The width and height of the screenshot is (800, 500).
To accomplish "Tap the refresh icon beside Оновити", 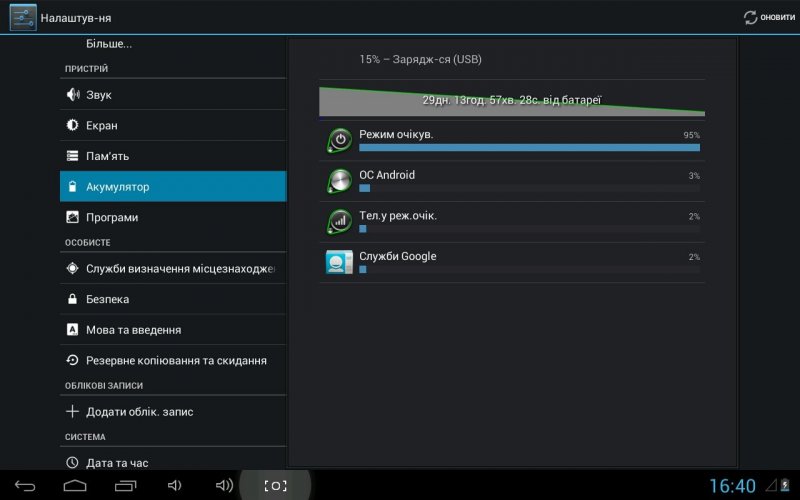I will (750, 17).
